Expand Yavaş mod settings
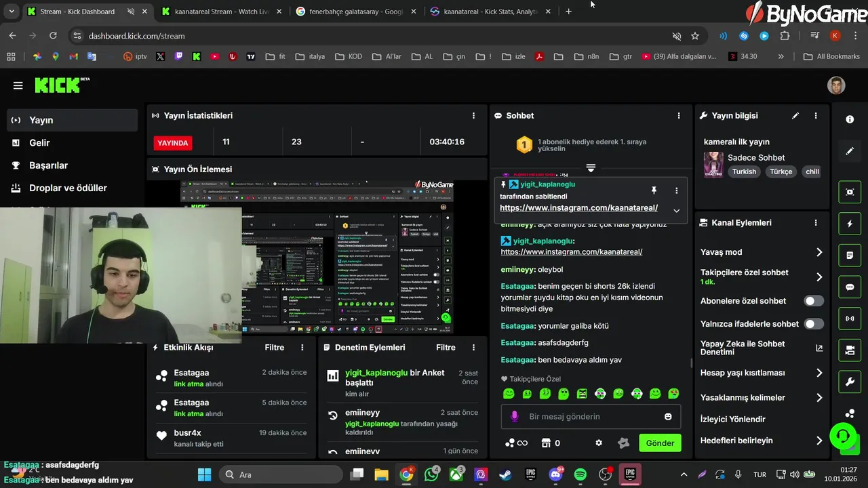This screenshot has height=488, width=868. tap(819, 252)
